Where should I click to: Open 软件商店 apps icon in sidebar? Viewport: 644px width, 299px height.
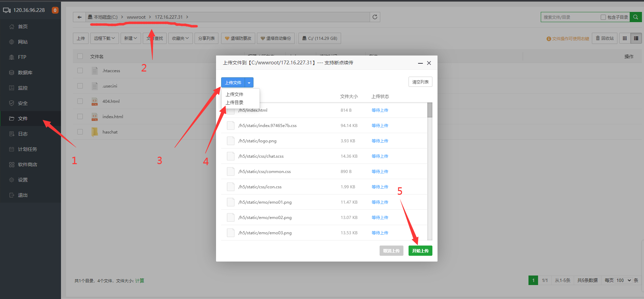(12, 164)
